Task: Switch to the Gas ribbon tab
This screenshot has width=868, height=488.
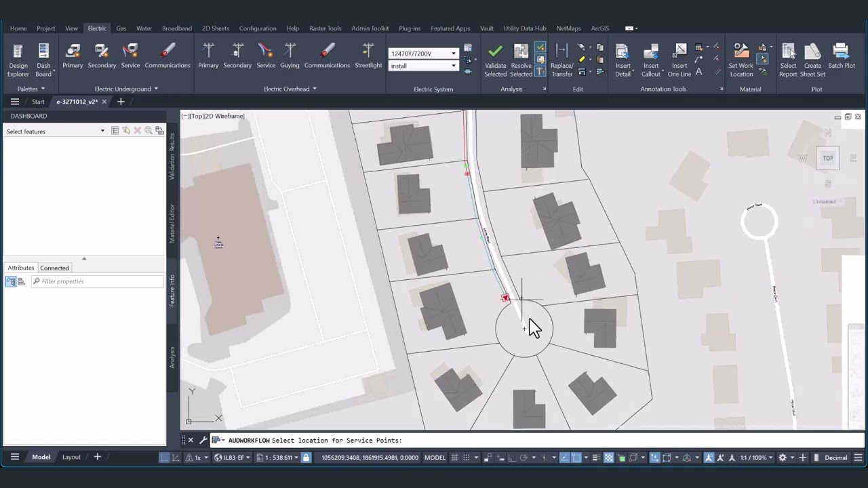Action: click(121, 28)
